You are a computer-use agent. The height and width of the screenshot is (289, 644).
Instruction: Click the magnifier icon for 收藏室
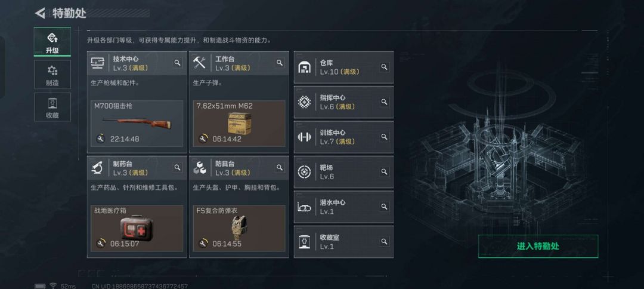384,242
